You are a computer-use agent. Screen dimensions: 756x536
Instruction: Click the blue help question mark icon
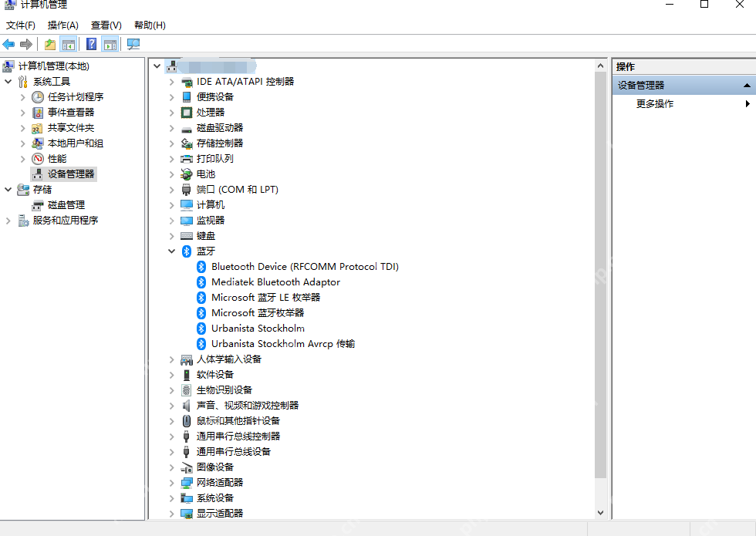coord(91,45)
